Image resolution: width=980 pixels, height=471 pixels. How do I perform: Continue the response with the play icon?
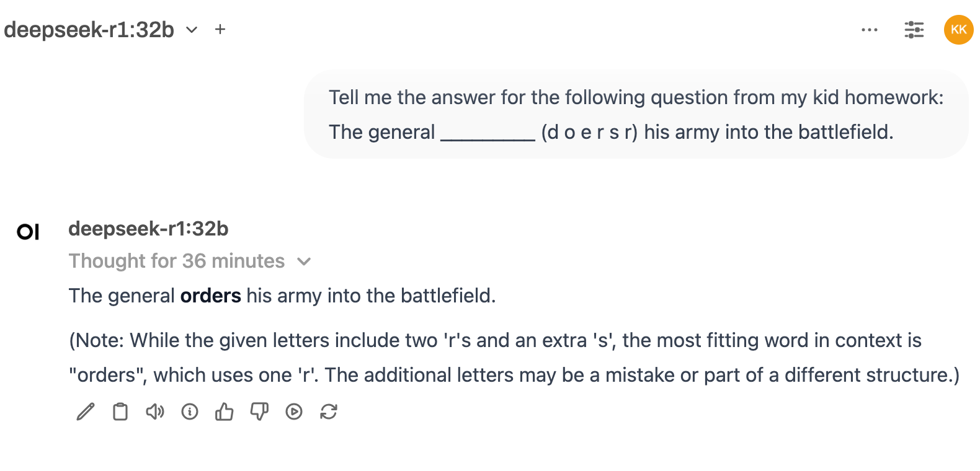click(294, 412)
